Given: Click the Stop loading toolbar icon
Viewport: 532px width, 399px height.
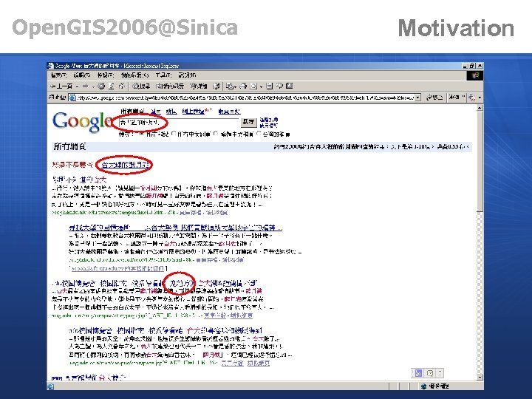Looking at the screenshot, I should (x=101, y=86).
